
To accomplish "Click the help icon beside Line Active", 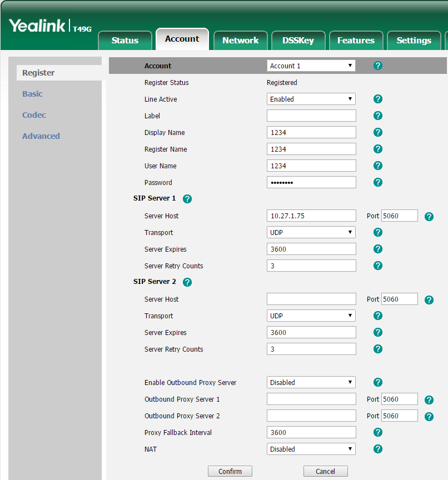I will pyautogui.click(x=378, y=99).
